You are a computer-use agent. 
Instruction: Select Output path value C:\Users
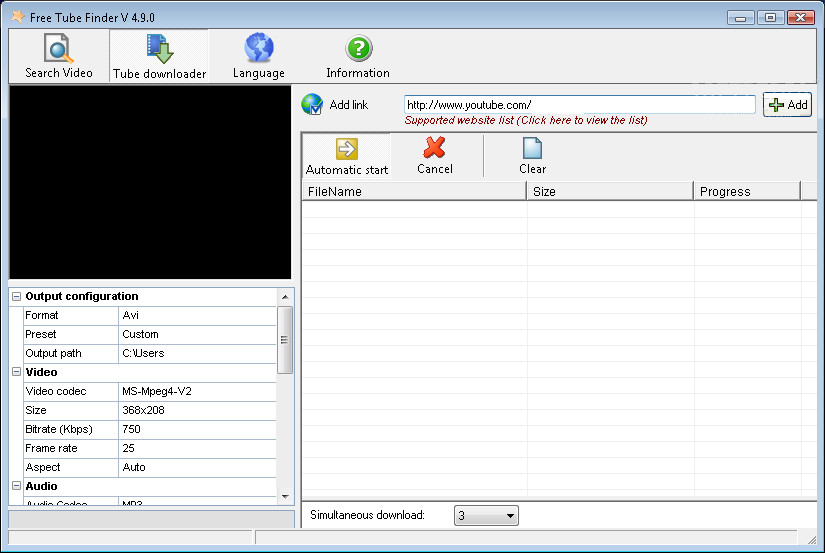pos(197,353)
